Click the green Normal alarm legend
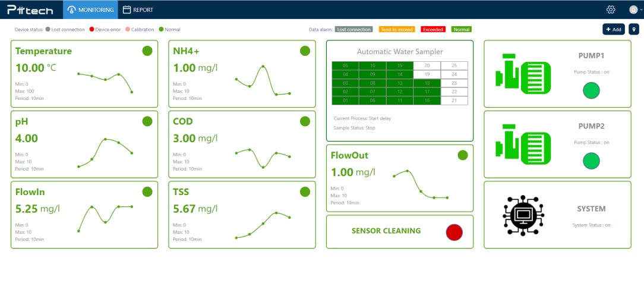The height and width of the screenshot is (289, 644). coord(462,30)
